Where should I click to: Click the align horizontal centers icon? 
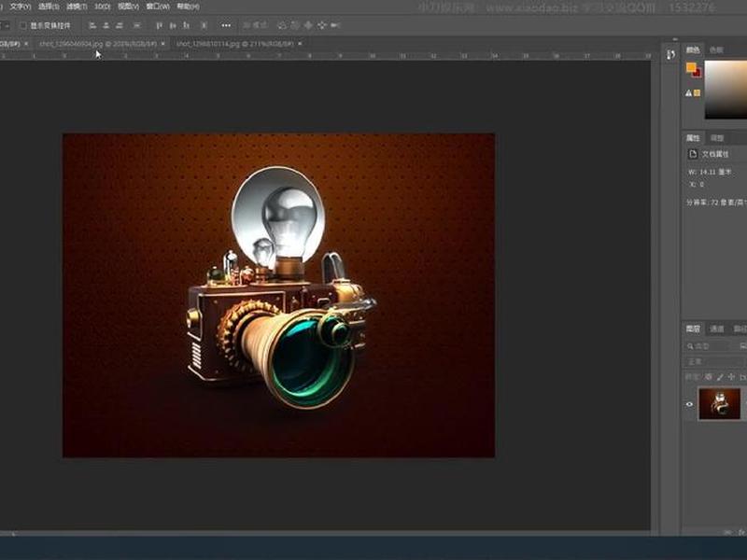pos(106,25)
